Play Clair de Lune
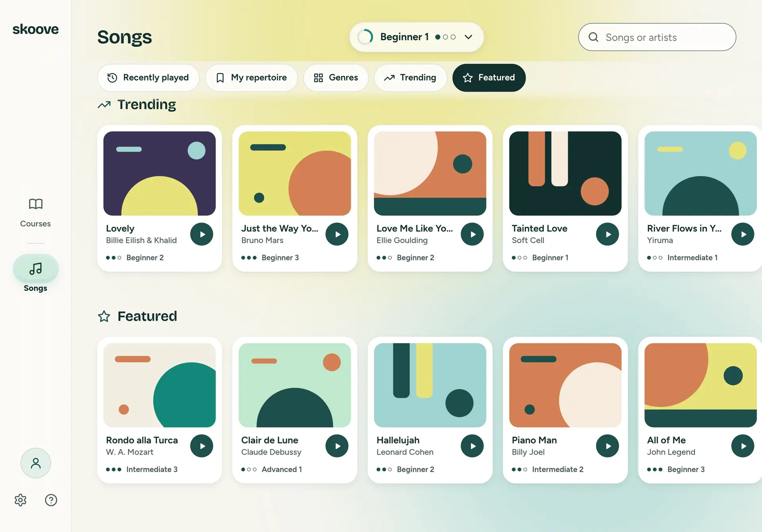 pyautogui.click(x=337, y=446)
